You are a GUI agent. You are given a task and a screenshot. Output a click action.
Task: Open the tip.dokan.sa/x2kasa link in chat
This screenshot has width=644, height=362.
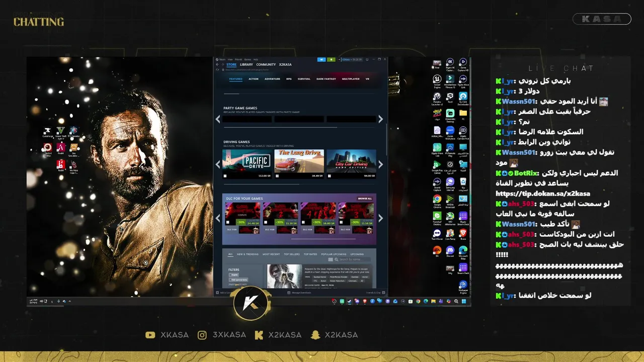(543, 194)
